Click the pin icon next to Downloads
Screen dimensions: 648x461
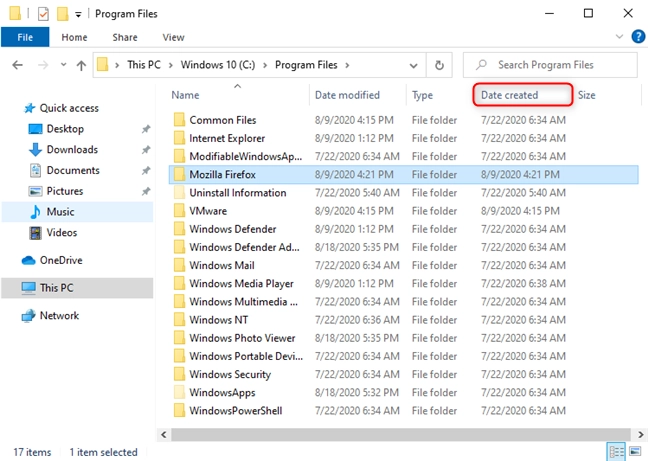[x=146, y=150]
